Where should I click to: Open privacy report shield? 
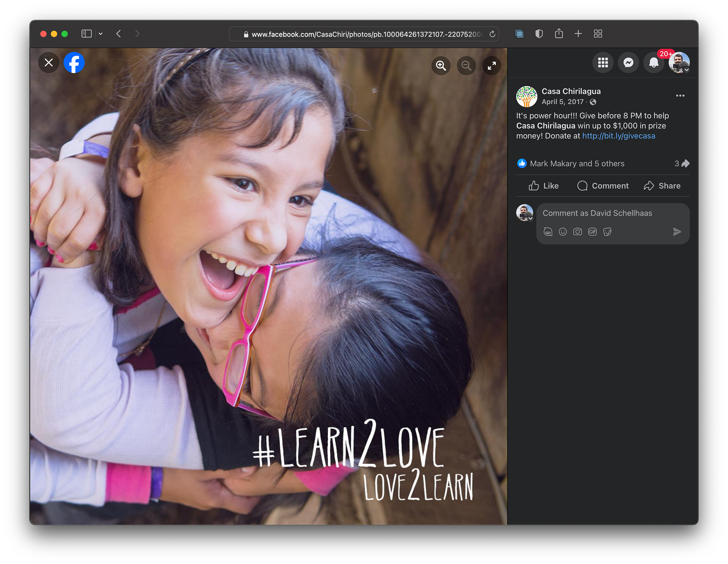(x=539, y=34)
